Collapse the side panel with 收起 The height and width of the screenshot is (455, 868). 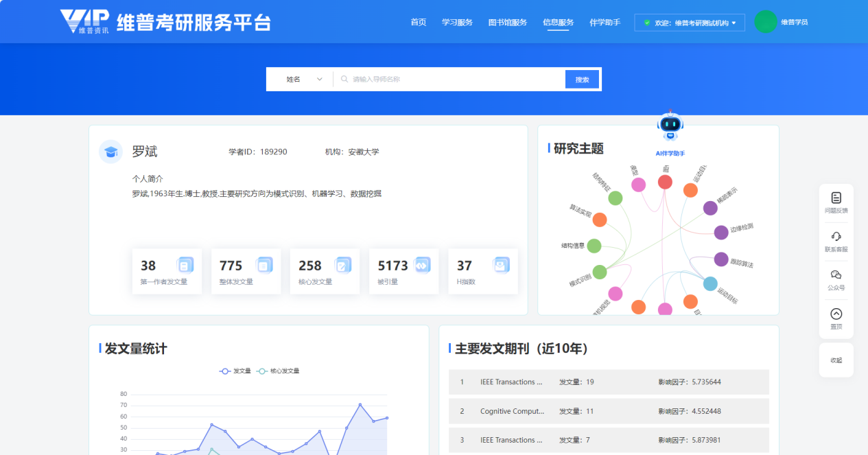[836, 360]
